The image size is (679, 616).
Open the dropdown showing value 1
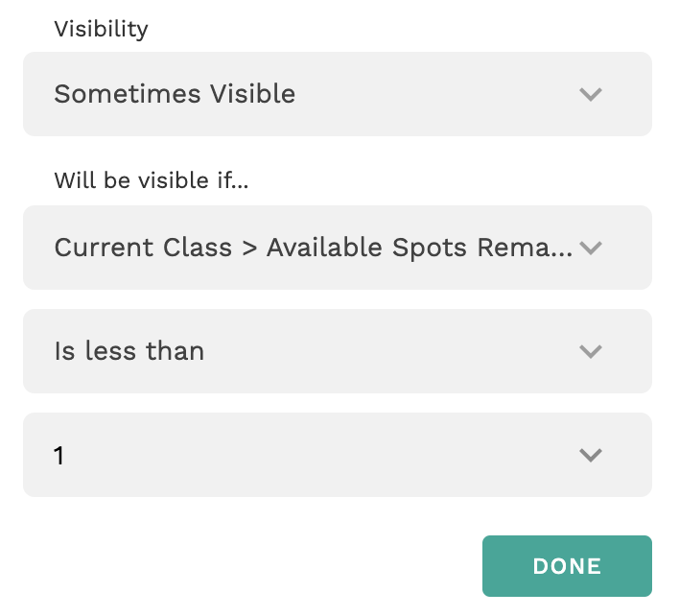point(338,455)
